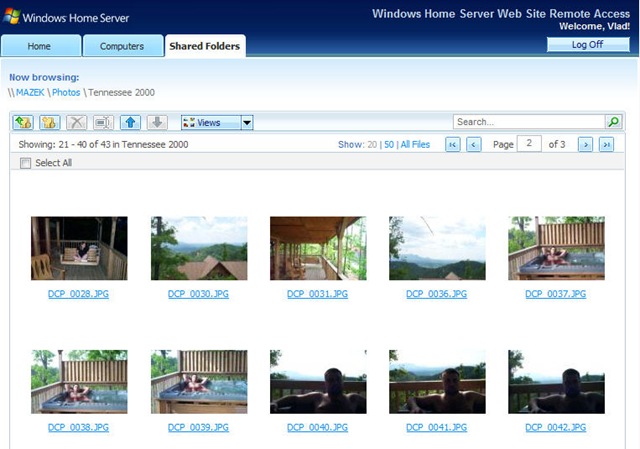640x449 pixels.
Task: Click the delete X toolbar icon
Action: (x=76, y=122)
